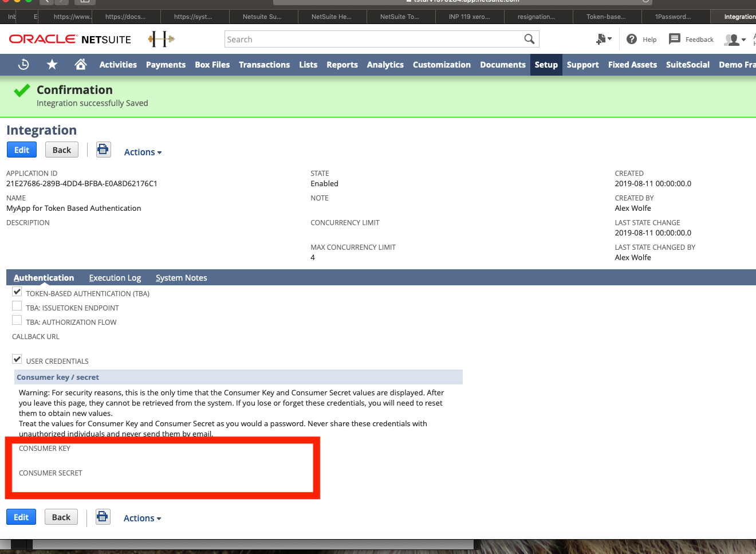Switch to the Token-base... browser tab
756x554 pixels.
(606, 17)
